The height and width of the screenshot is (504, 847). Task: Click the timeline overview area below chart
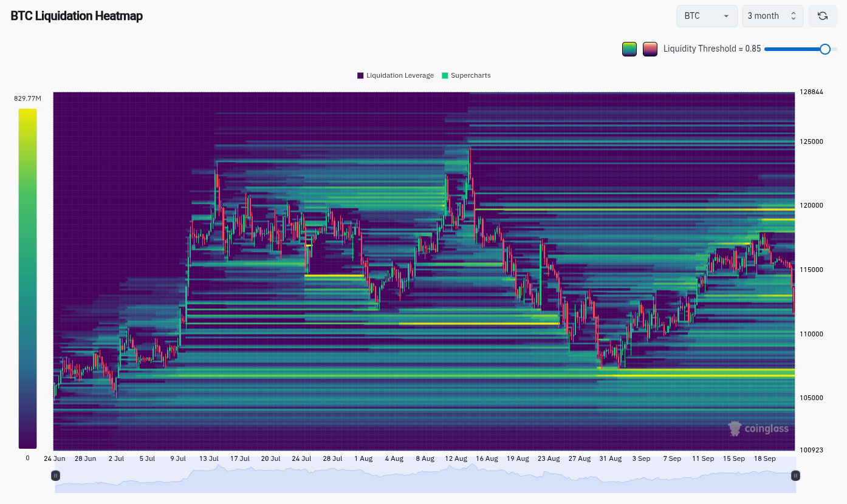pyautogui.click(x=425, y=480)
